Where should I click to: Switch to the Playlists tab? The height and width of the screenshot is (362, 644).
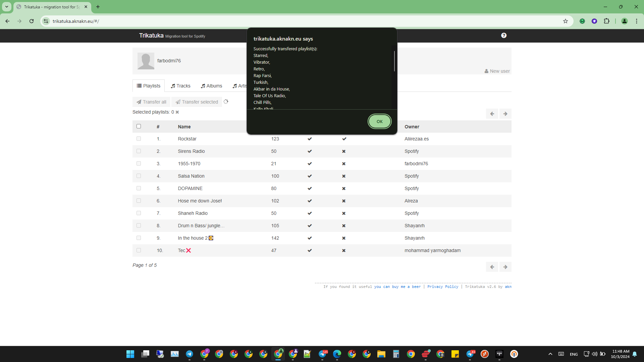(x=149, y=86)
